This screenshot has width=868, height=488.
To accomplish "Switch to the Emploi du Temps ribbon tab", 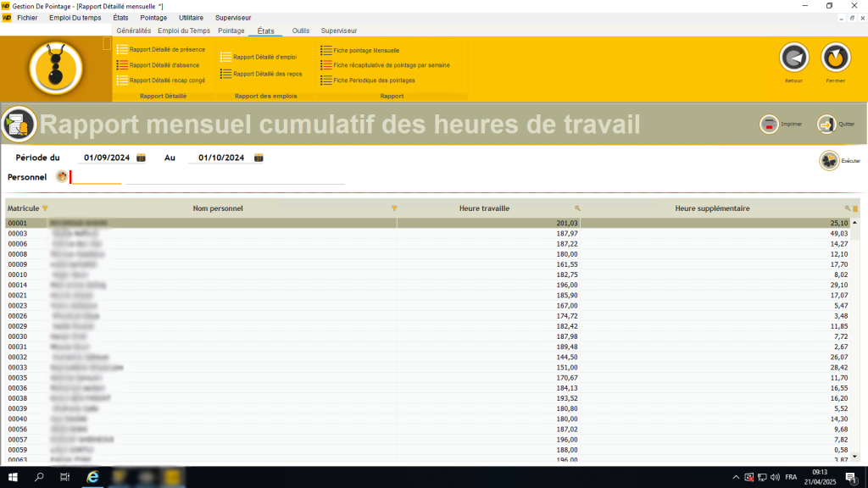I will point(184,30).
